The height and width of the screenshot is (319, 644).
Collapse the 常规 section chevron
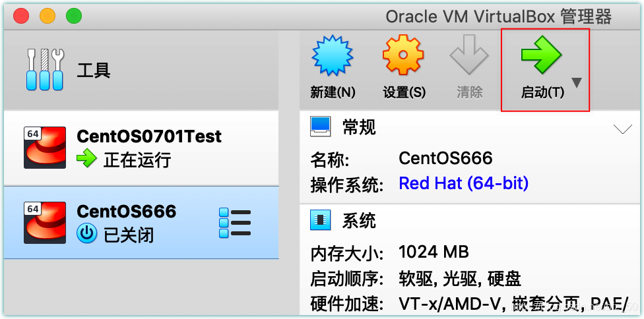622,129
